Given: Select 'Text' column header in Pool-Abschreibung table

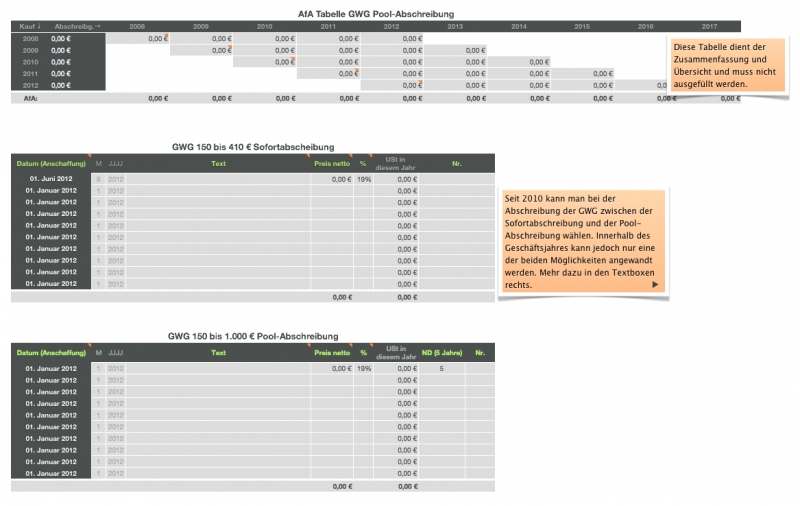Looking at the screenshot, I should click(218, 352).
